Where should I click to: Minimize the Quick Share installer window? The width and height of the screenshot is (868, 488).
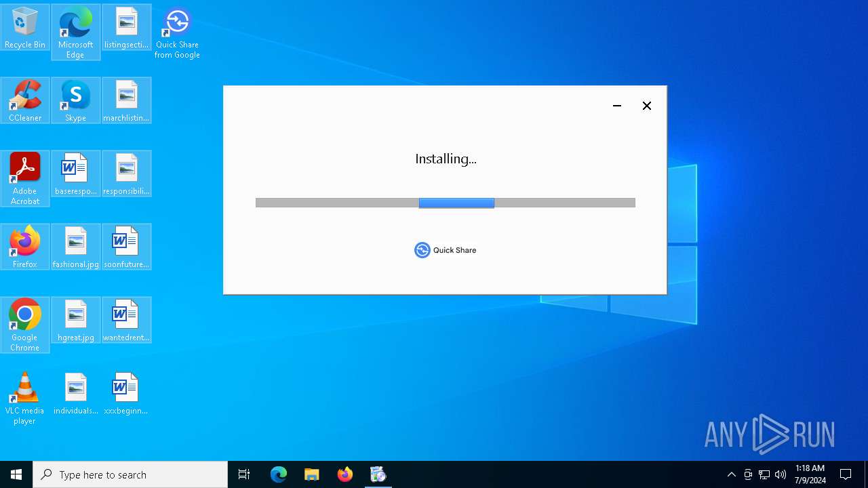coord(617,106)
